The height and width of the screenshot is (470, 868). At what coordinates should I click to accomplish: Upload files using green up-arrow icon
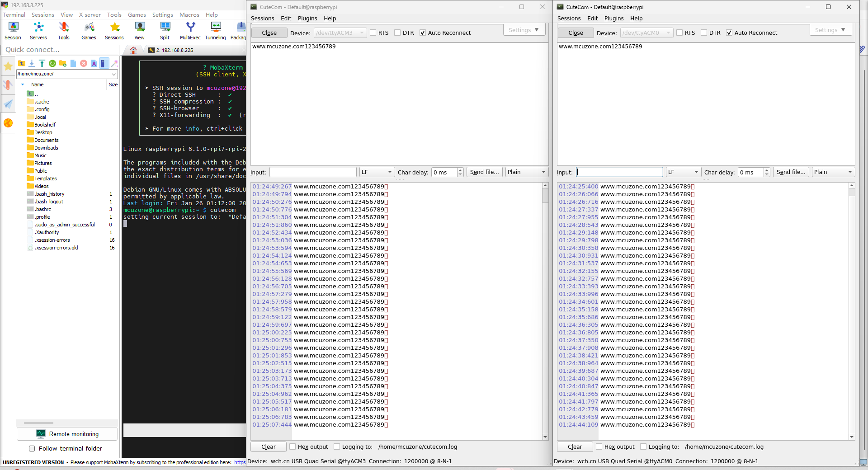[x=42, y=63]
